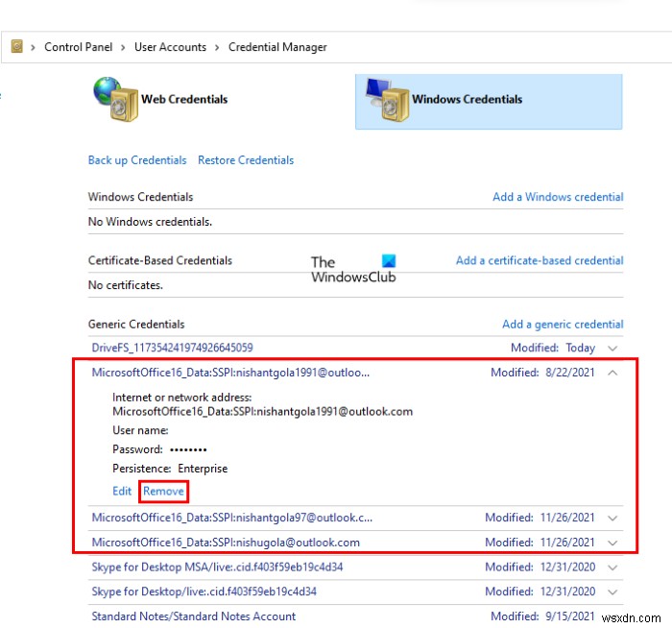Add a generic credential
672x628 pixels.
[x=563, y=324]
